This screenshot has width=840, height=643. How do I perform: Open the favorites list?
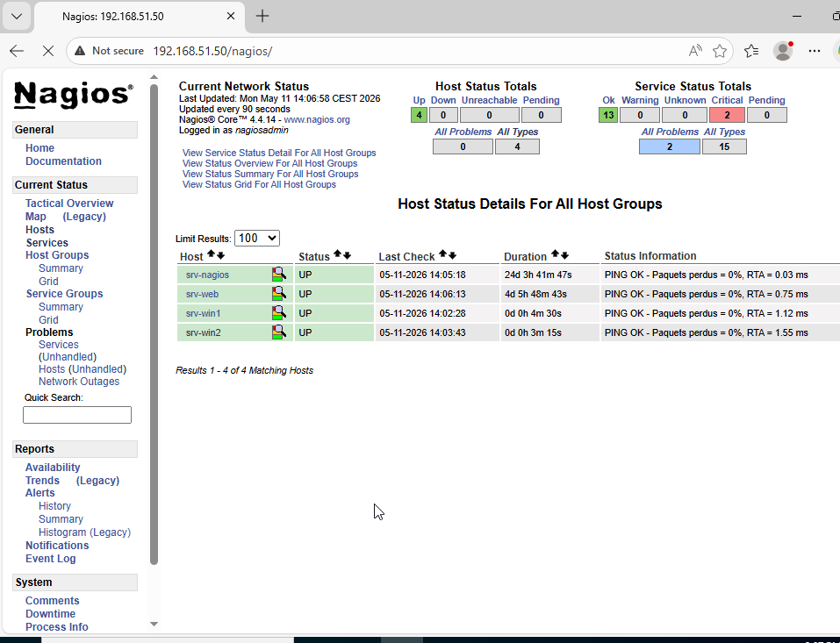(751, 51)
